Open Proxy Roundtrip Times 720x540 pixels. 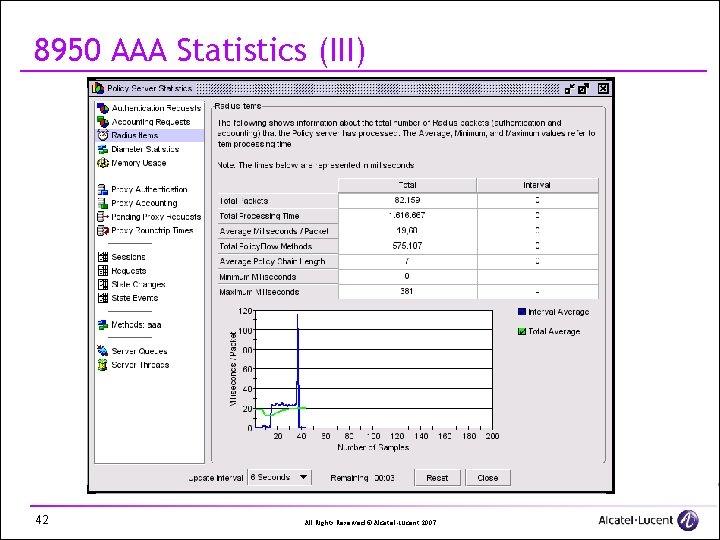(152, 231)
